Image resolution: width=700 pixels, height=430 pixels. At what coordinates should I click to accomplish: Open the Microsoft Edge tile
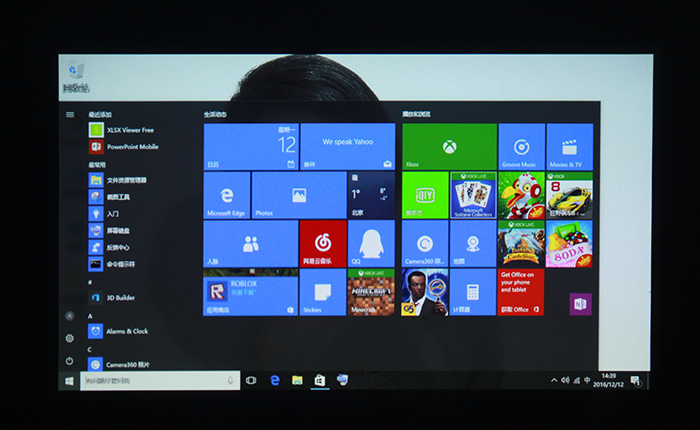pyautogui.click(x=226, y=195)
